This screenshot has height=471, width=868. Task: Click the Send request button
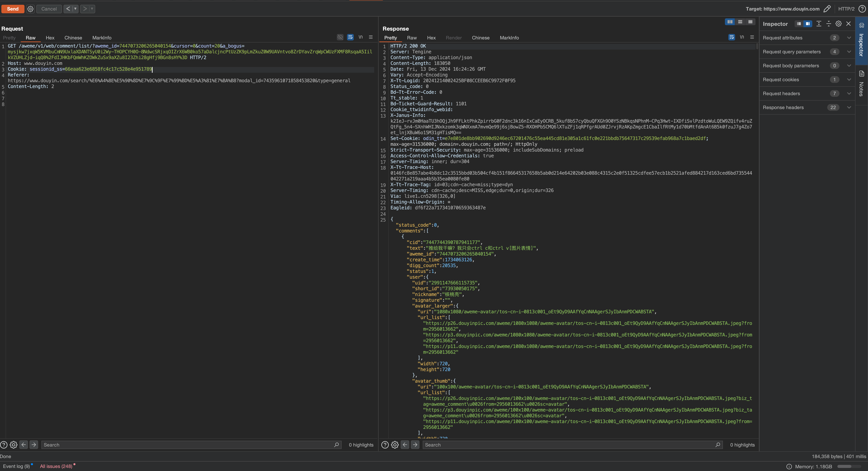pos(13,9)
